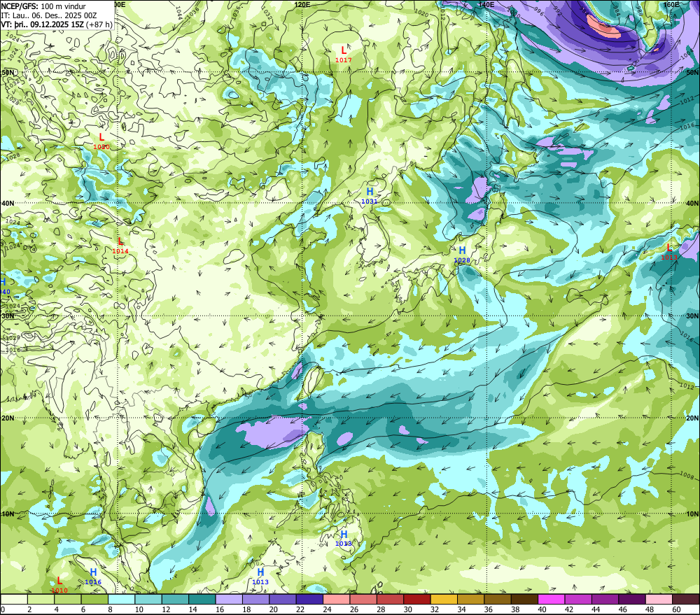
Task: Click the legend value '48'
Action: point(650,609)
